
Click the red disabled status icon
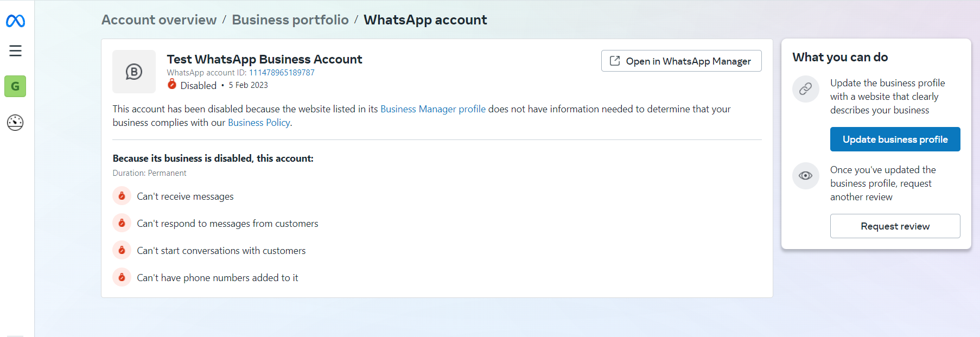(x=171, y=84)
